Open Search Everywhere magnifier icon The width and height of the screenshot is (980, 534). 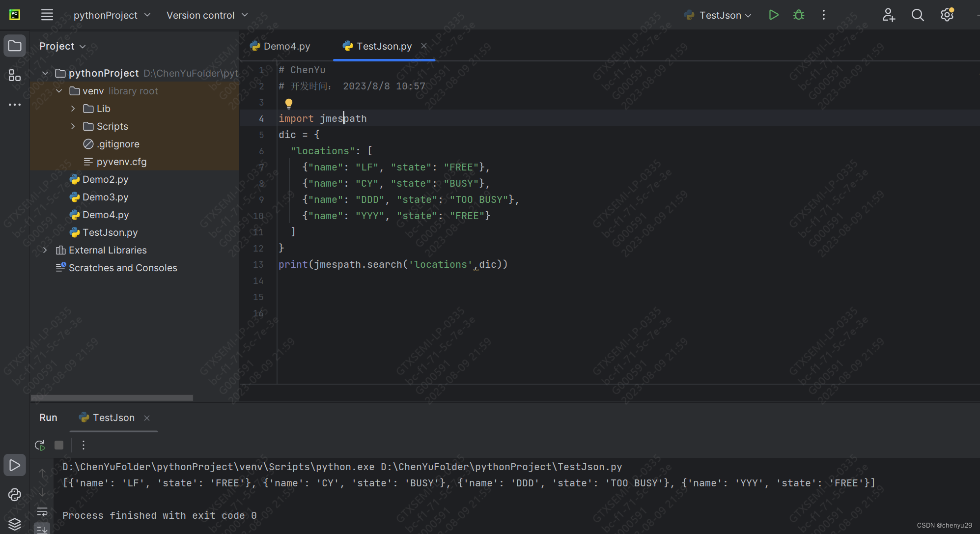pos(918,15)
